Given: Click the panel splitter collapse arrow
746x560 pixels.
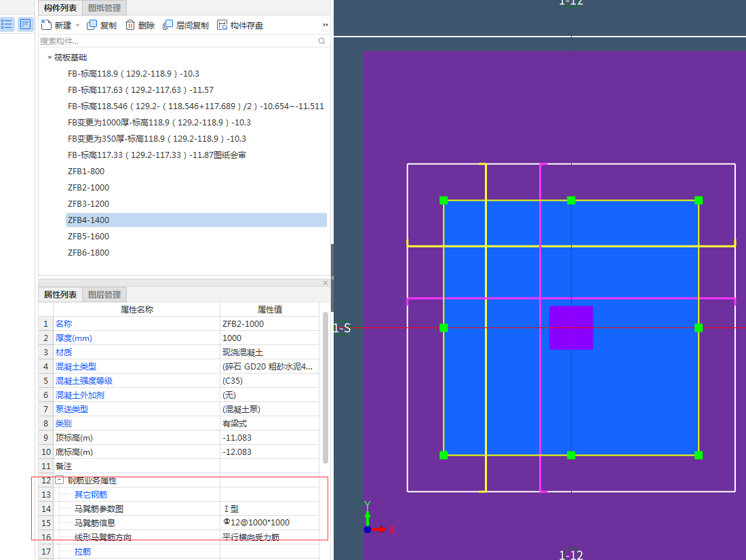Looking at the screenshot, I should pos(332,278).
